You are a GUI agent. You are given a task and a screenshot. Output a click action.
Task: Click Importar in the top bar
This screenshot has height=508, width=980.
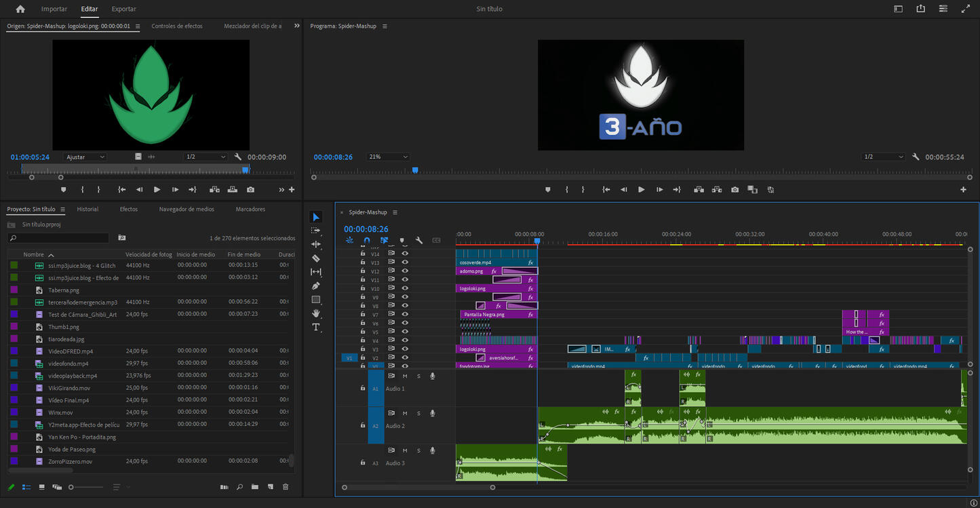click(x=54, y=9)
